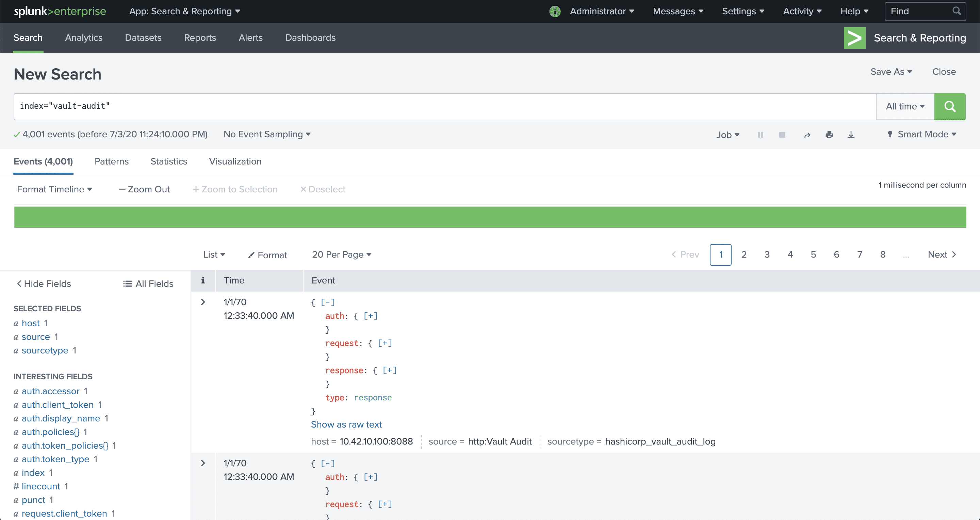This screenshot has height=520, width=980.
Task: Click the download results icon
Action: pos(851,134)
